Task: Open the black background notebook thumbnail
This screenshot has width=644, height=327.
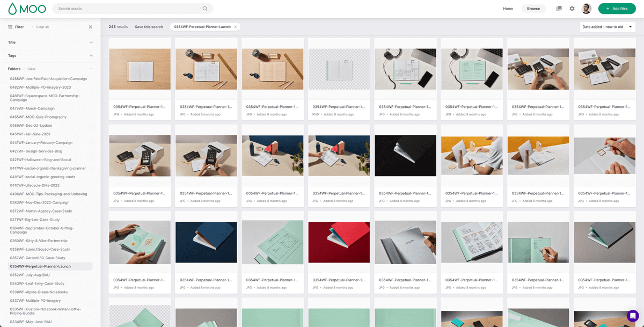Action: click(406, 155)
